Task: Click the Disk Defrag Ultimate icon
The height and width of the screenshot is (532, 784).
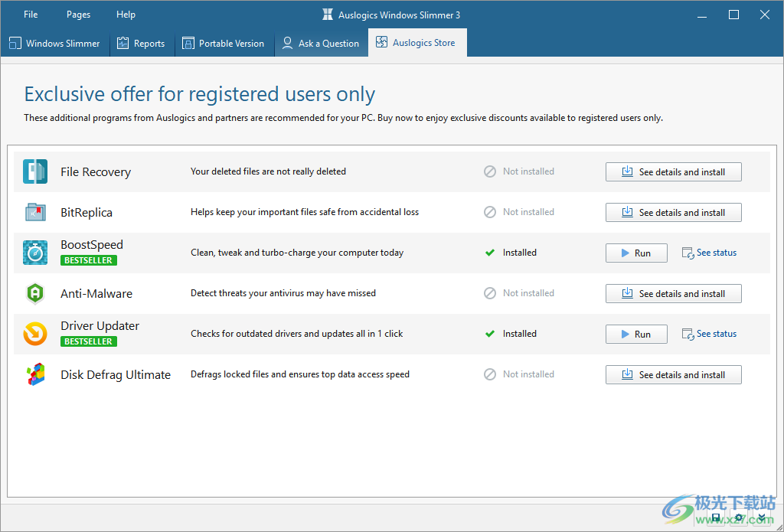Action: [x=35, y=374]
